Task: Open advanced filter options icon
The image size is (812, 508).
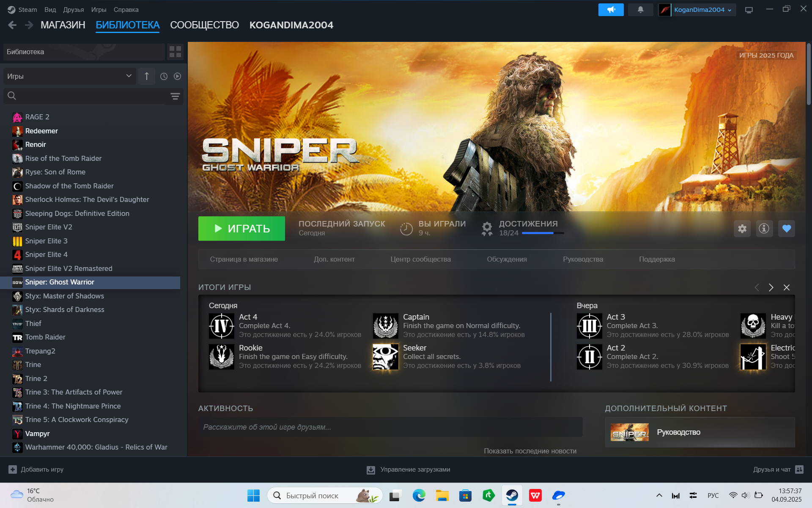Action: coord(175,96)
